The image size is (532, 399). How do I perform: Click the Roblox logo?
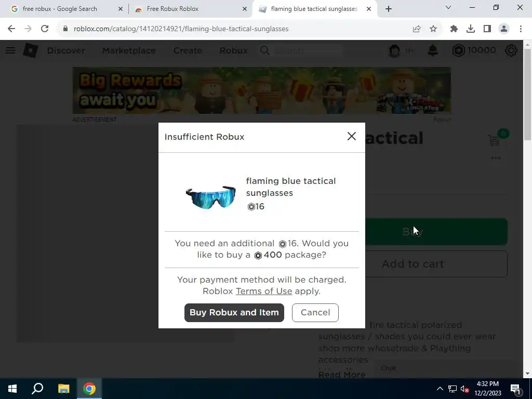[31, 50]
